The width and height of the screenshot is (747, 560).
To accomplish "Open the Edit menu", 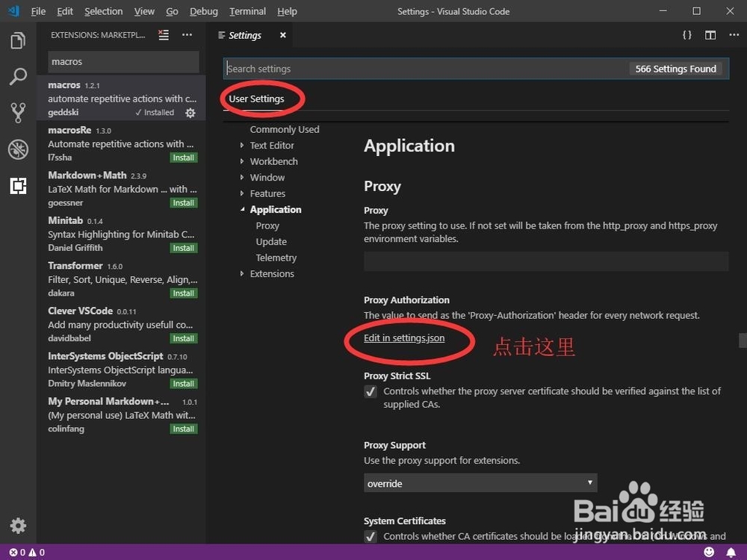I will pyautogui.click(x=65, y=11).
